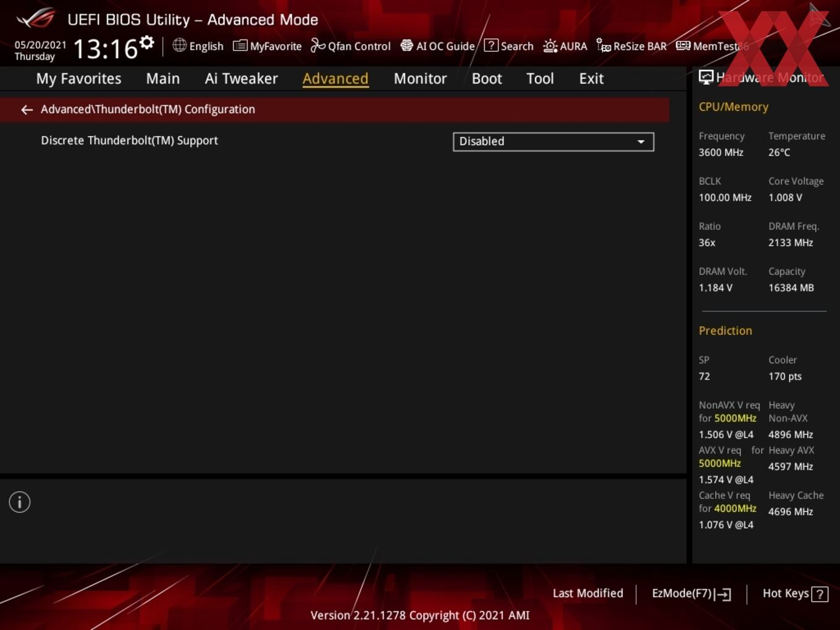Image resolution: width=840 pixels, height=630 pixels.
Task: Launch the MemTest86 memory icon
Action: click(683, 46)
